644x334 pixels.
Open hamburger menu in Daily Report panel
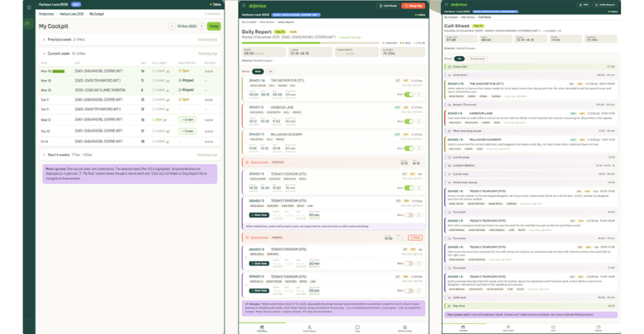pyautogui.click(x=244, y=6)
